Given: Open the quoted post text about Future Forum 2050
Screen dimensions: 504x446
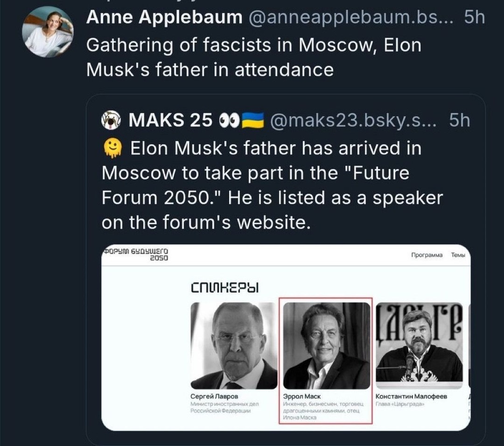Looking at the screenshot, I should [x=272, y=185].
